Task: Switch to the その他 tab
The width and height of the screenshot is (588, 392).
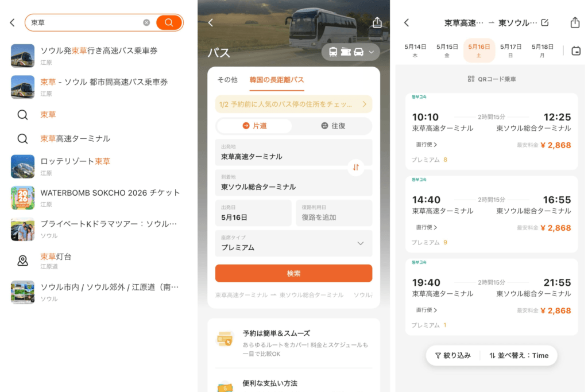Action: 227,80
